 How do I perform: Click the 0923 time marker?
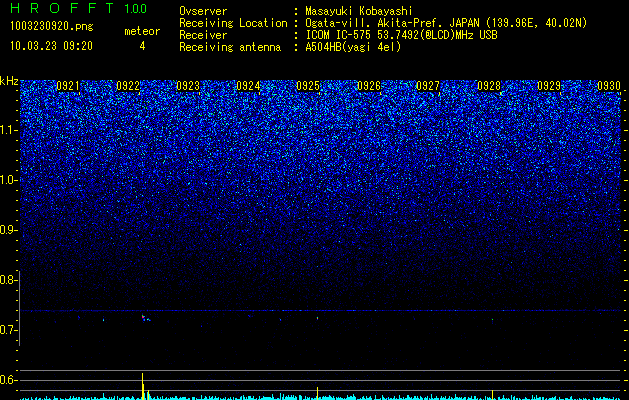188,86
